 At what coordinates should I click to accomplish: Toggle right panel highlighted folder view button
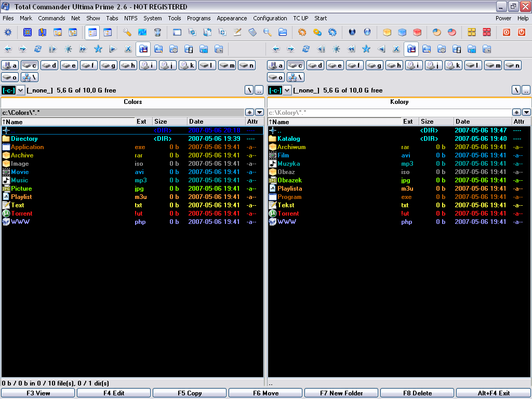[x=411, y=49]
